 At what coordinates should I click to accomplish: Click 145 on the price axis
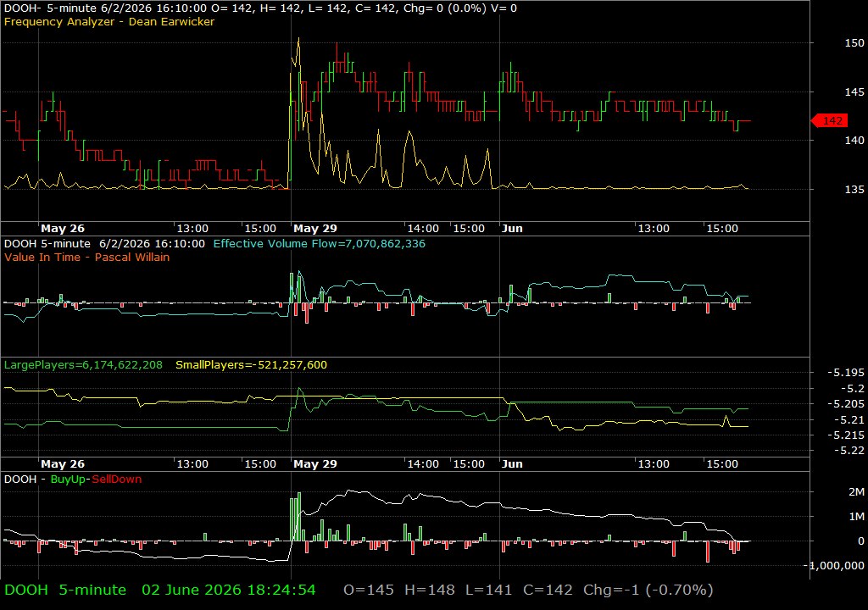854,91
